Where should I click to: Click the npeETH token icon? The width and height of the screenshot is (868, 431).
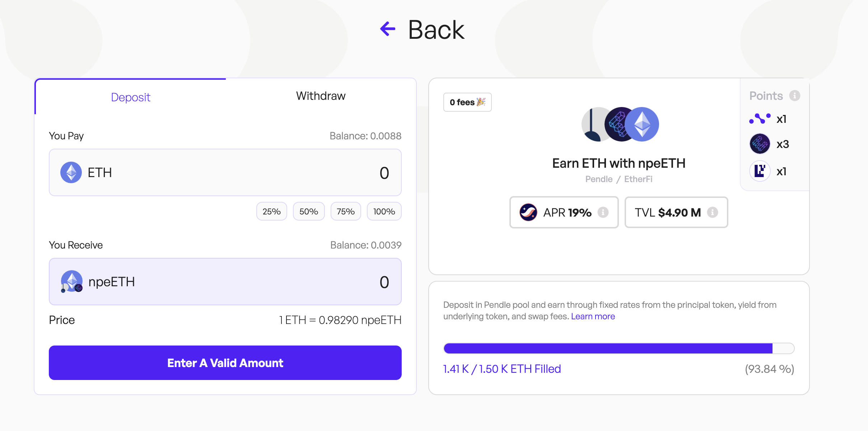pos(72,282)
